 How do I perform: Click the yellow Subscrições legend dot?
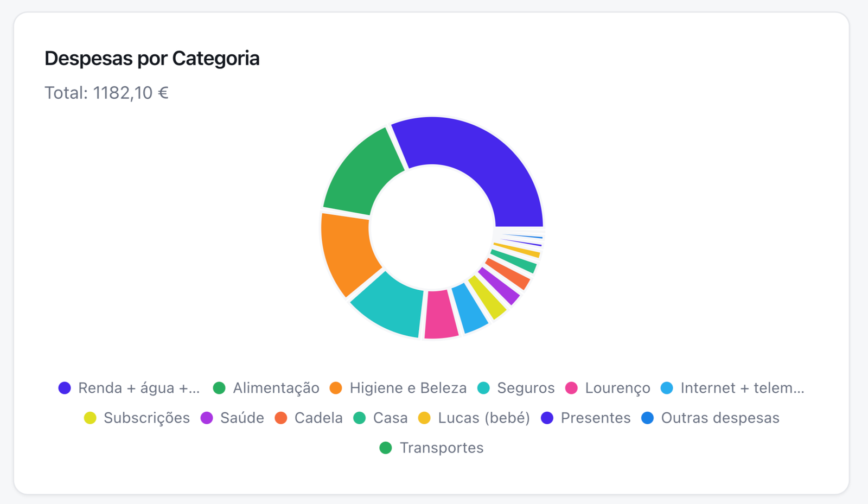90,418
